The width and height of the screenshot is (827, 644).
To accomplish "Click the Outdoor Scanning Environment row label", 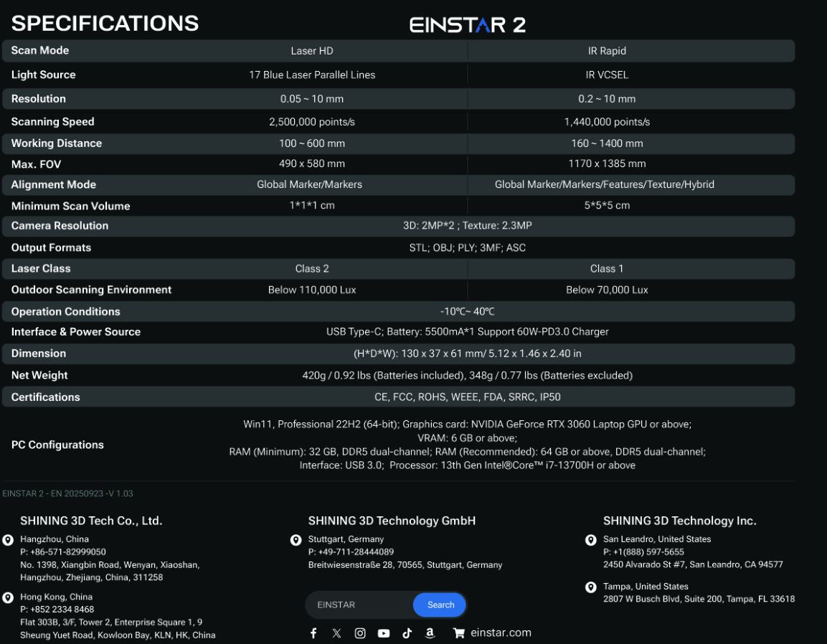I will [91, 290].
